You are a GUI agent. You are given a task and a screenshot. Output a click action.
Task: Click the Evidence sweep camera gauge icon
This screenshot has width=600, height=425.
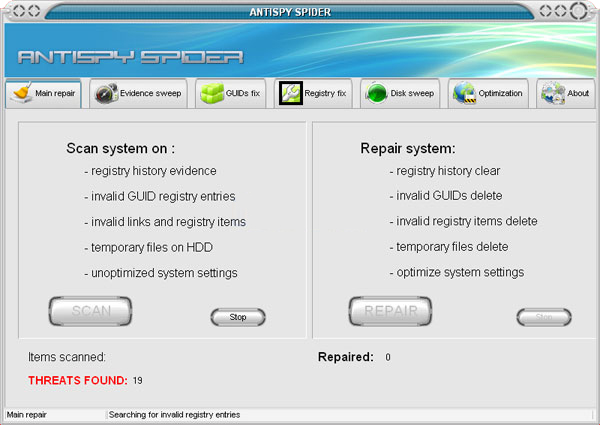point(106,93)
